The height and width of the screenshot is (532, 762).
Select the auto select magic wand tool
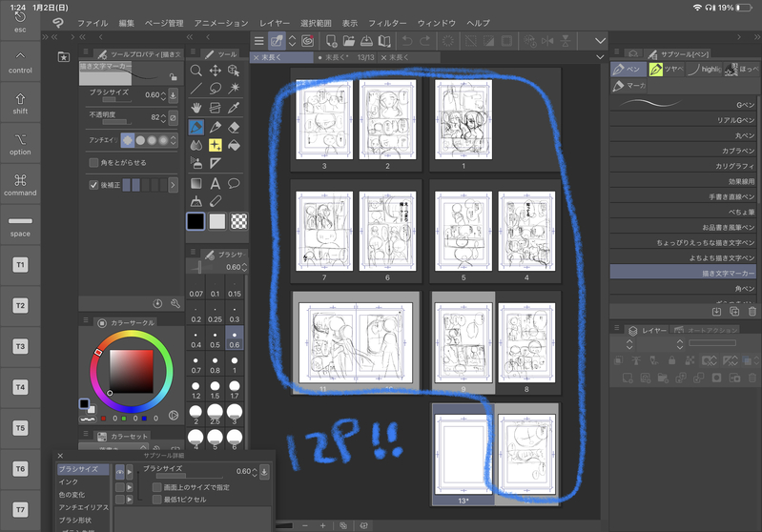(234, 89)
